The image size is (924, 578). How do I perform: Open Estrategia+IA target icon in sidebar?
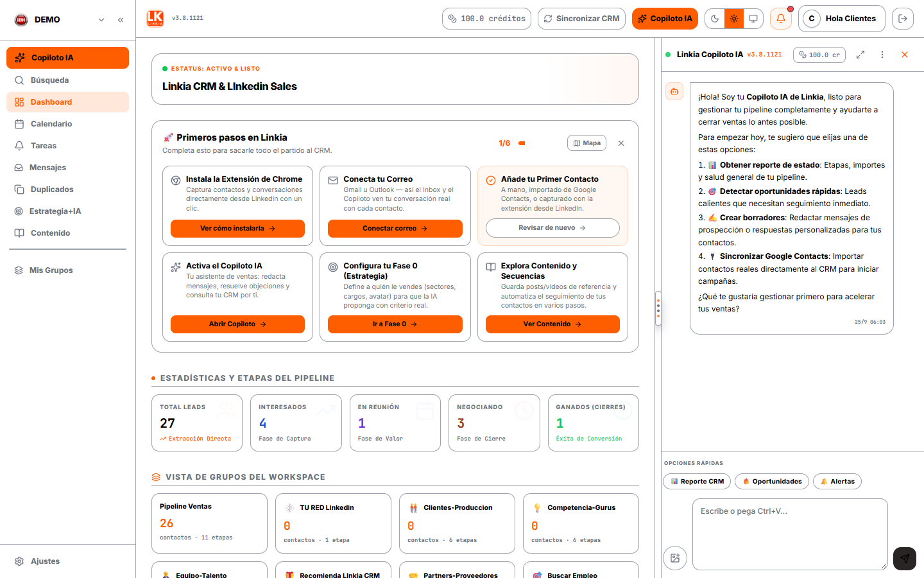[19, 211]
